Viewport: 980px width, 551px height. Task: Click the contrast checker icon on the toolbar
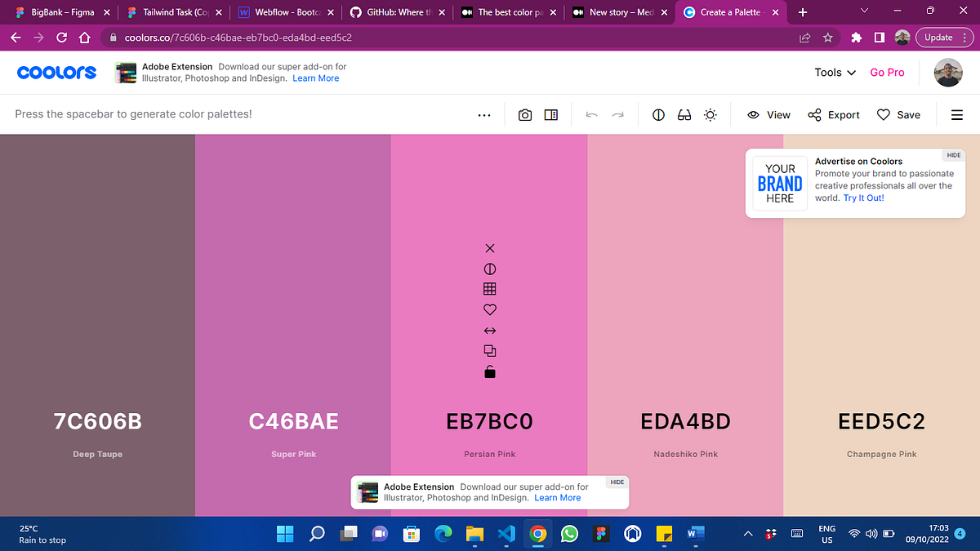click(658, 114)
